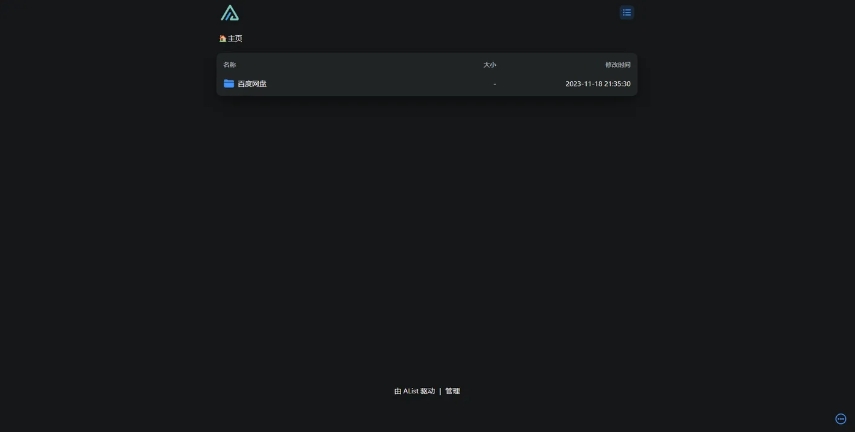Go to the 主页 breadcrumb link
This screenshot has height=432, width=855.
pos(235,39)
